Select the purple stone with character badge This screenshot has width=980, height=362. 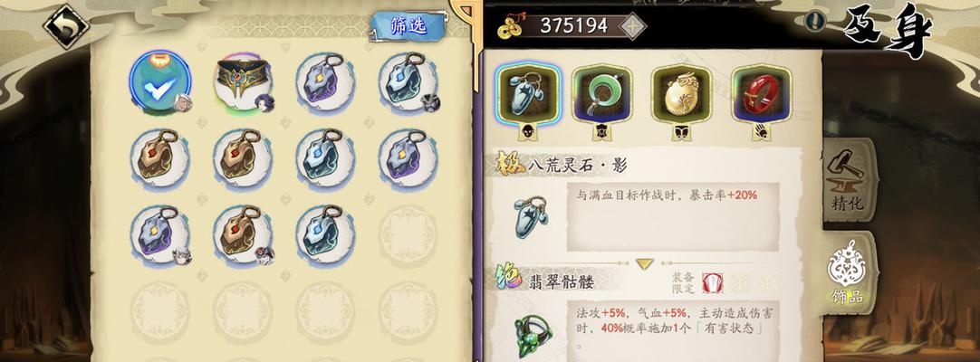point(160,234)
